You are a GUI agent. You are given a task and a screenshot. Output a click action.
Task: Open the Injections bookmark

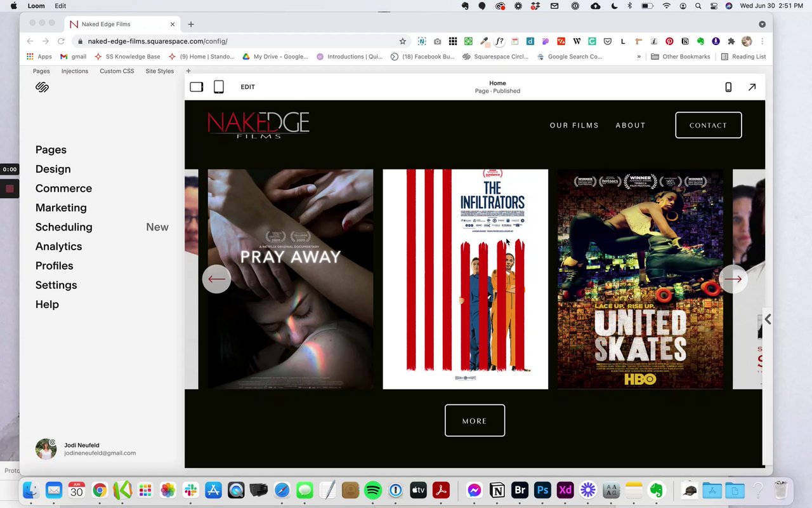[75, 71]
